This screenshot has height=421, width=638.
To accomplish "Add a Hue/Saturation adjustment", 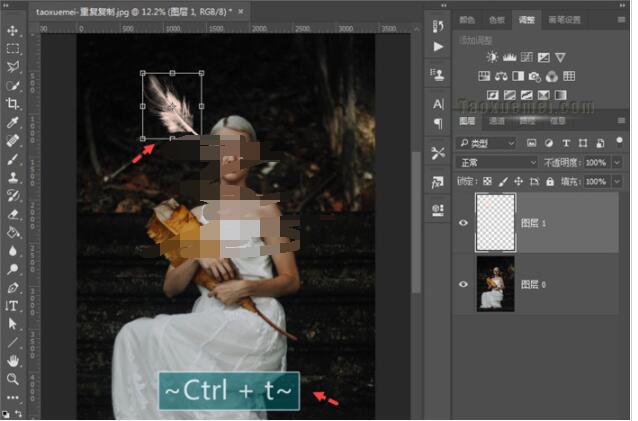I will [484, 76].
